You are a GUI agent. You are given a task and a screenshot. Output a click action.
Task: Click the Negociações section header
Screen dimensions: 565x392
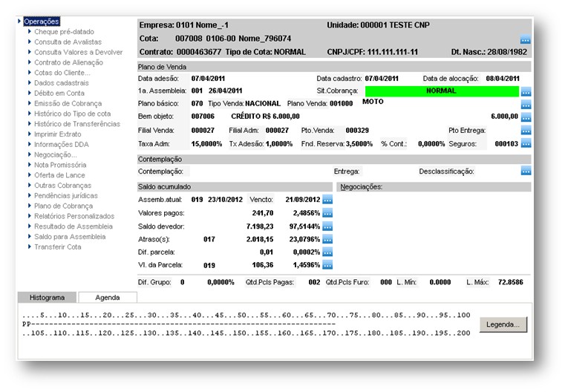coord(434,186)
